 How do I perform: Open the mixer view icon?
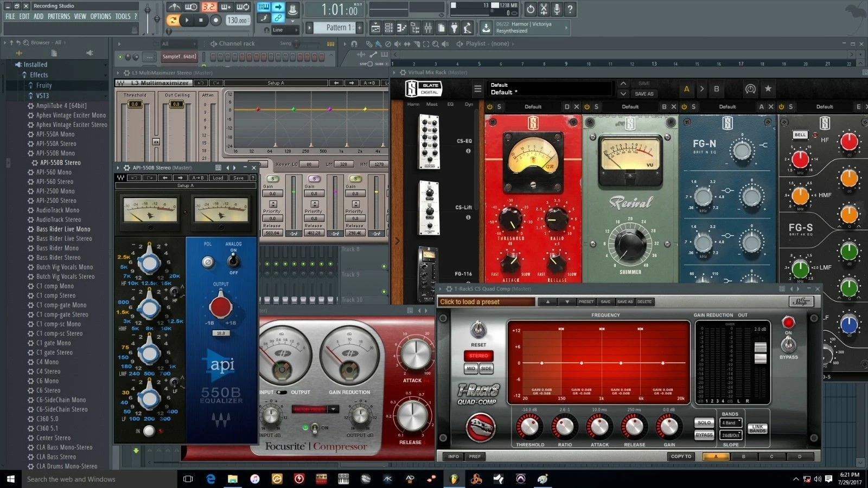(428, 28)
